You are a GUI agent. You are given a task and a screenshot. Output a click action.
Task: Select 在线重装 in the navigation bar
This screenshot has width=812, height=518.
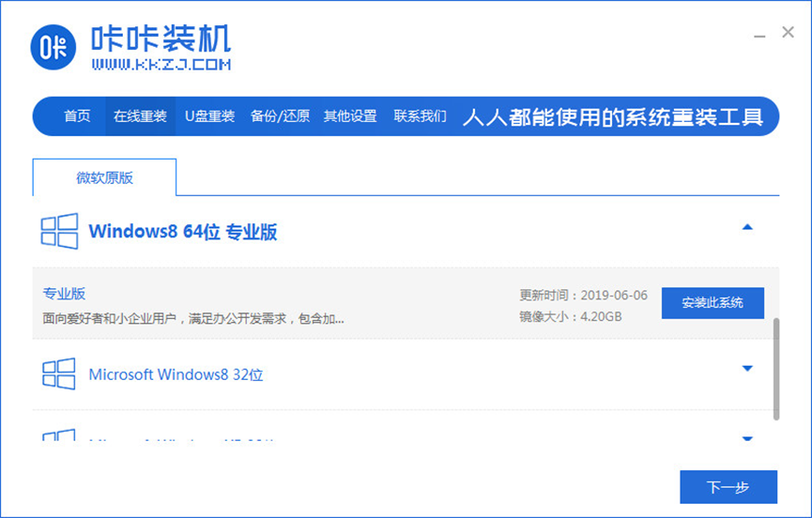pos(140,116)
